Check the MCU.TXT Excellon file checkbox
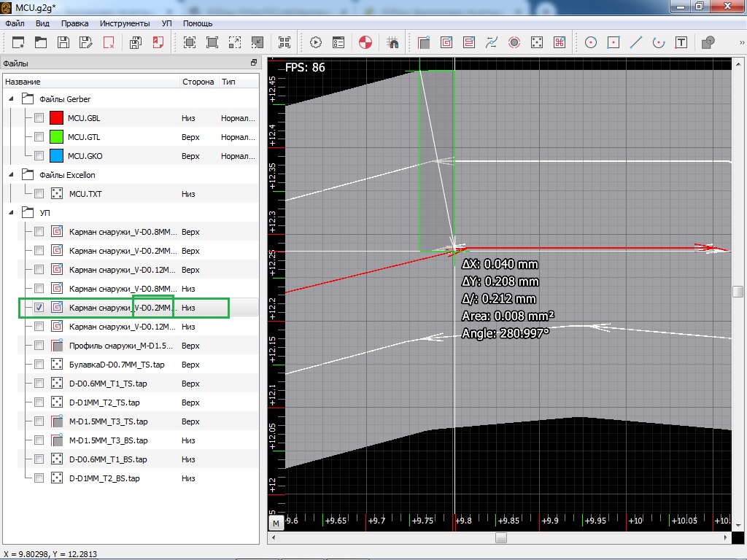This screenshot has width=747, height=560. (x=39, y=194)
